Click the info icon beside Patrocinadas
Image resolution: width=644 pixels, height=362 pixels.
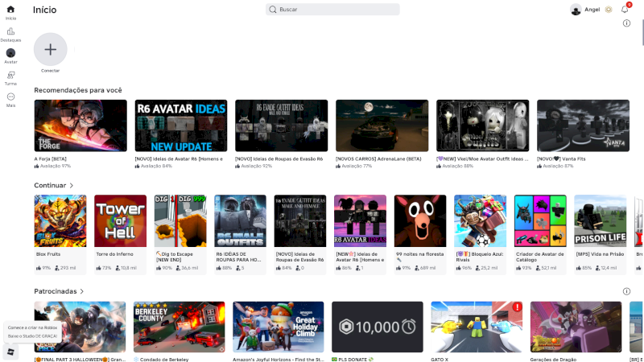(x=626, y=291)
